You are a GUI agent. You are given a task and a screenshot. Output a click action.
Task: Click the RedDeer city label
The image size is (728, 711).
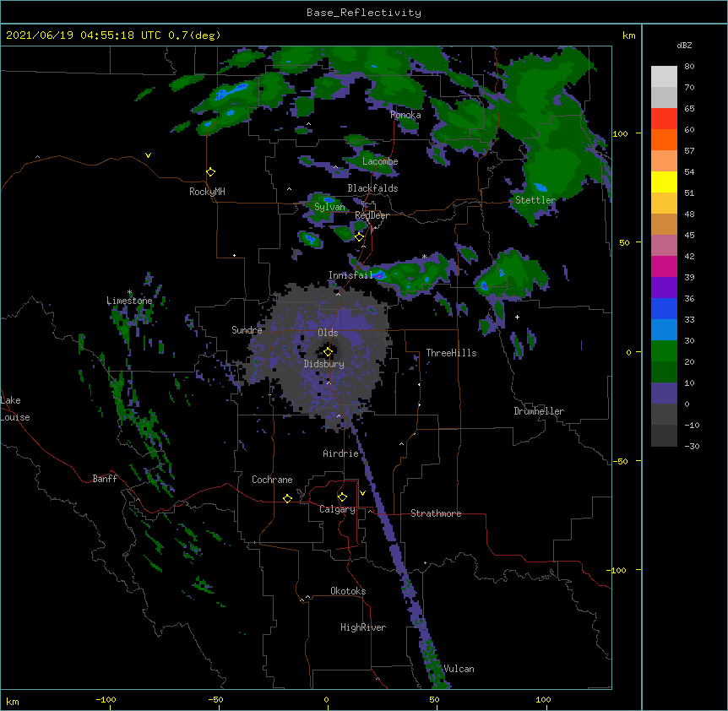(372, 215)
